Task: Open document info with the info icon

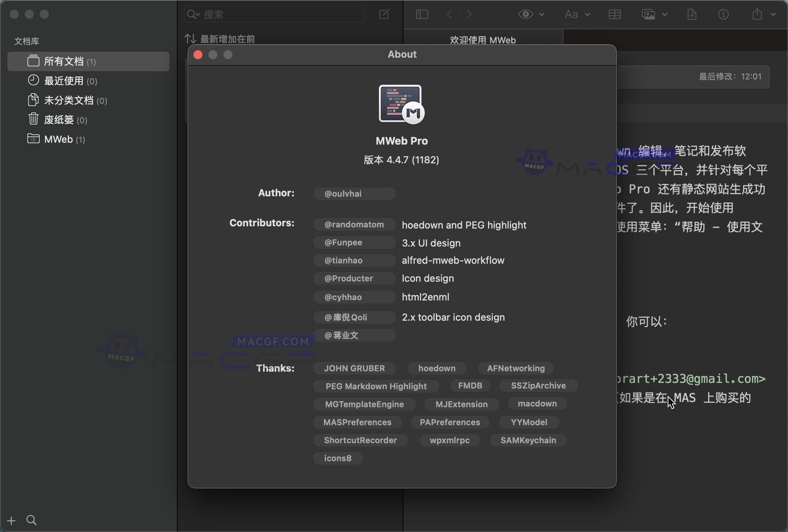Action: pos(723,14)
